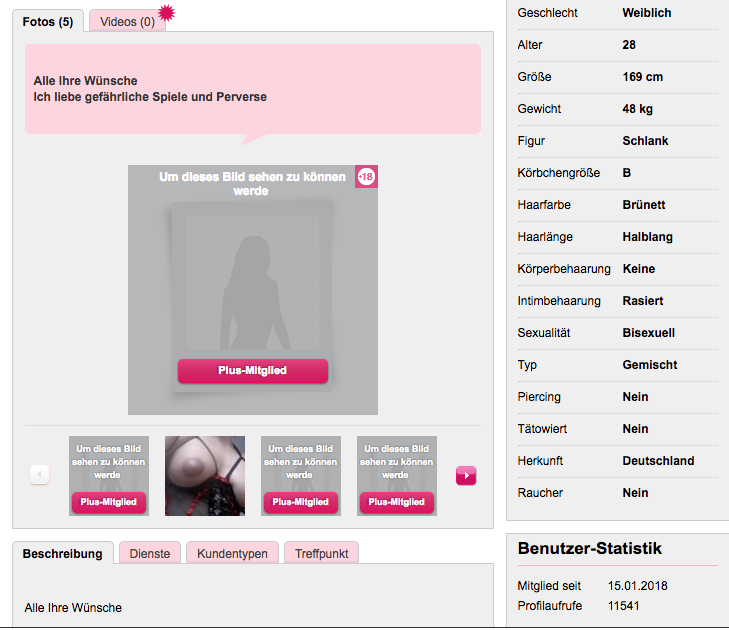Click the Haarfarbe value 'Brünett'

[x=644, y=205]
